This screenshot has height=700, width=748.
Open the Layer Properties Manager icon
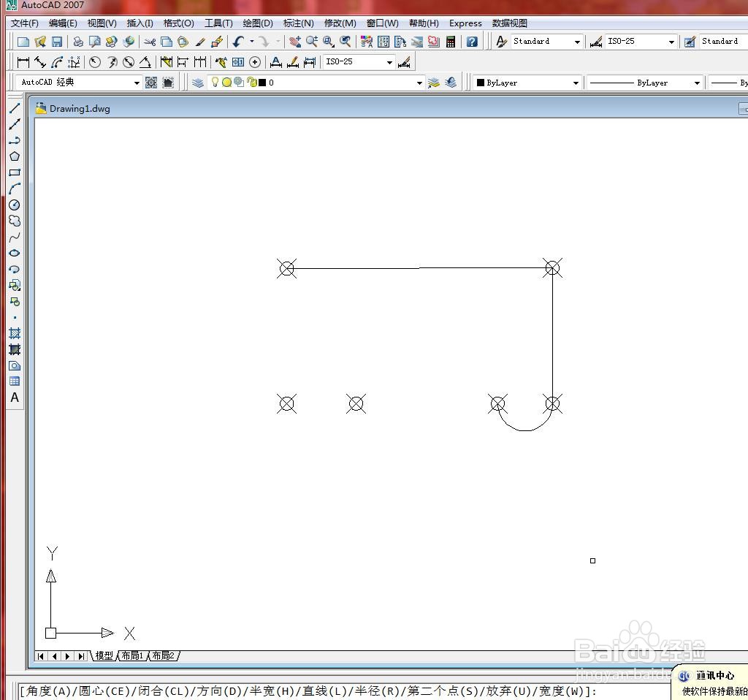(x=197, y=83)
